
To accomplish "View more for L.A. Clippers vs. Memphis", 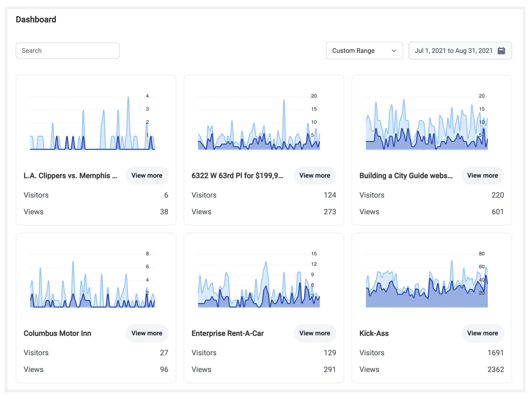I will tap(147, 176).
